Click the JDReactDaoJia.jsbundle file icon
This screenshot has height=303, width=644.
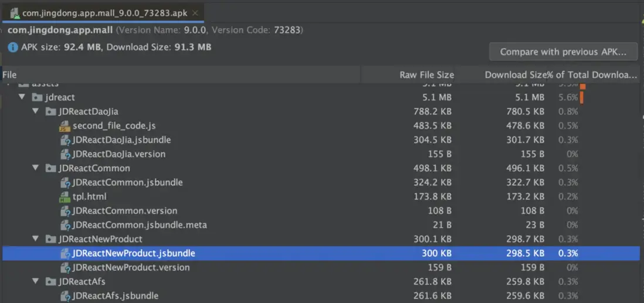click(x=65, y=140)
